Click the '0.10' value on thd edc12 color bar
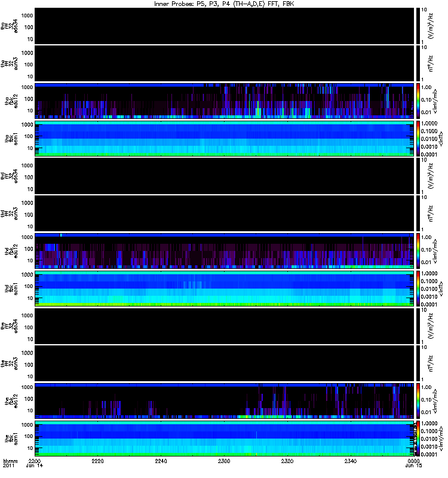This screenshot has width=448, height=478. coord(426,250)
